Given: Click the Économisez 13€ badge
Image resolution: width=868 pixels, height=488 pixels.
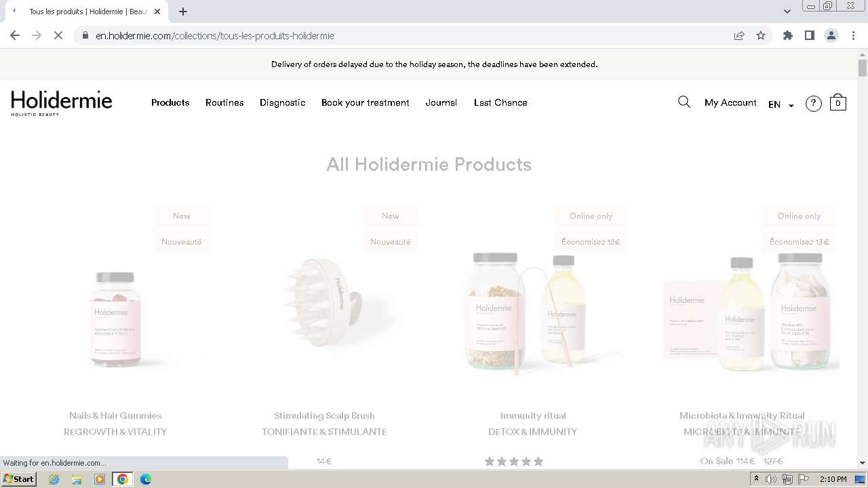Looking at the screenshot, I should tap(800, 242).
